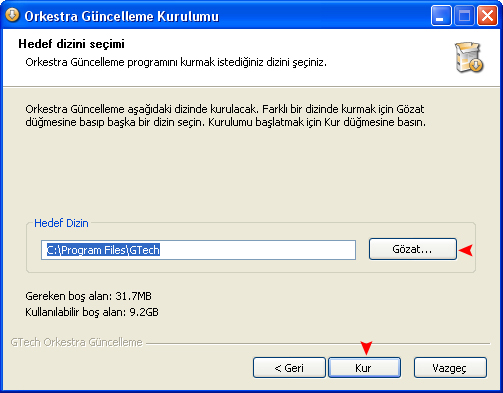Click the Gözat... browse button
This screenshot has width=503, height=393.
tap(413, 249)
